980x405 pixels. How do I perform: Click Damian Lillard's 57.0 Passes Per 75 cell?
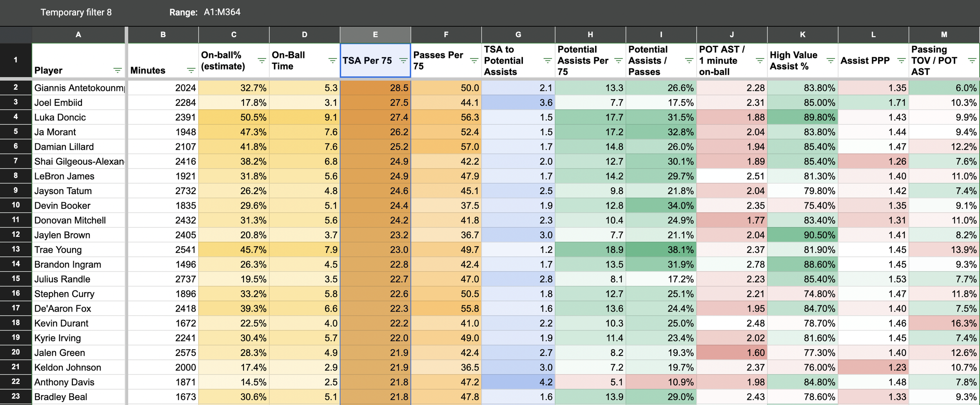(x=446, y=147)
